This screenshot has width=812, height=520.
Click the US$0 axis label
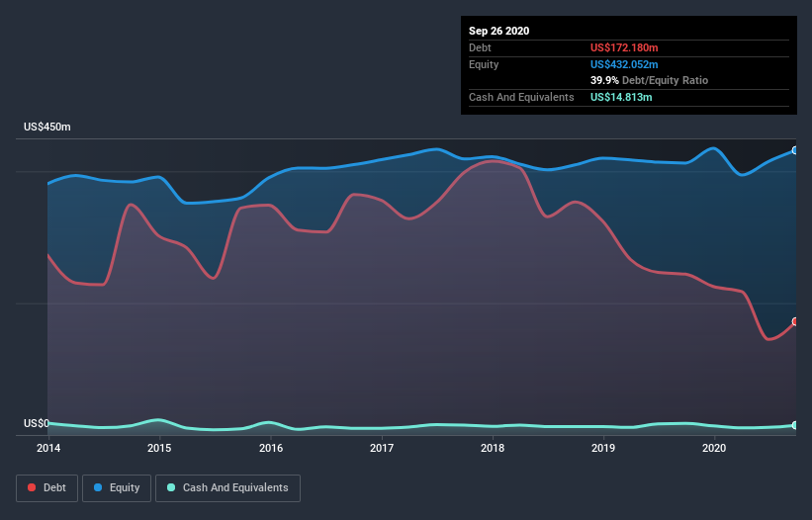37,423
